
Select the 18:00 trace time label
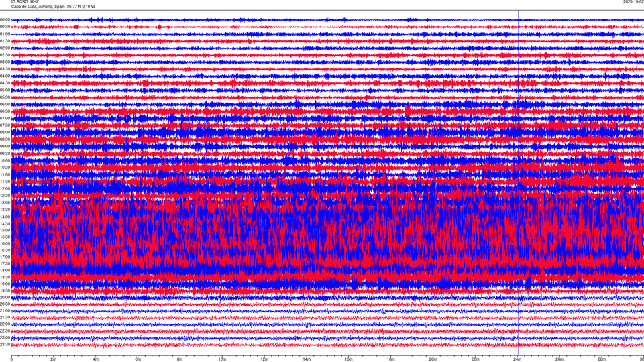tap(5, 270)
